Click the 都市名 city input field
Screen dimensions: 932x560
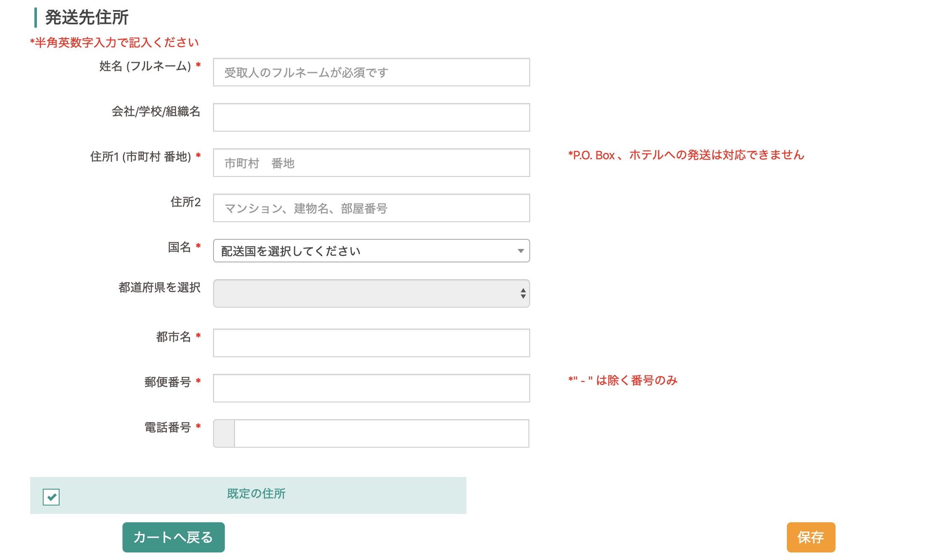coord(371,343)
